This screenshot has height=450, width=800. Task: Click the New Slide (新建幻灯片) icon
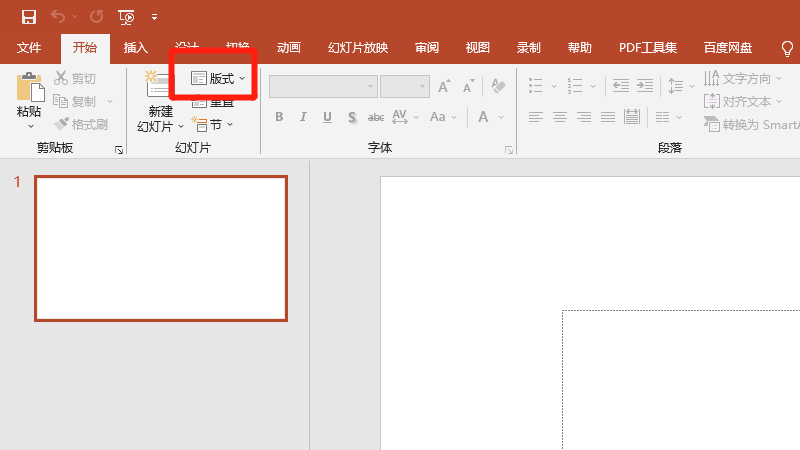(159, 91)
